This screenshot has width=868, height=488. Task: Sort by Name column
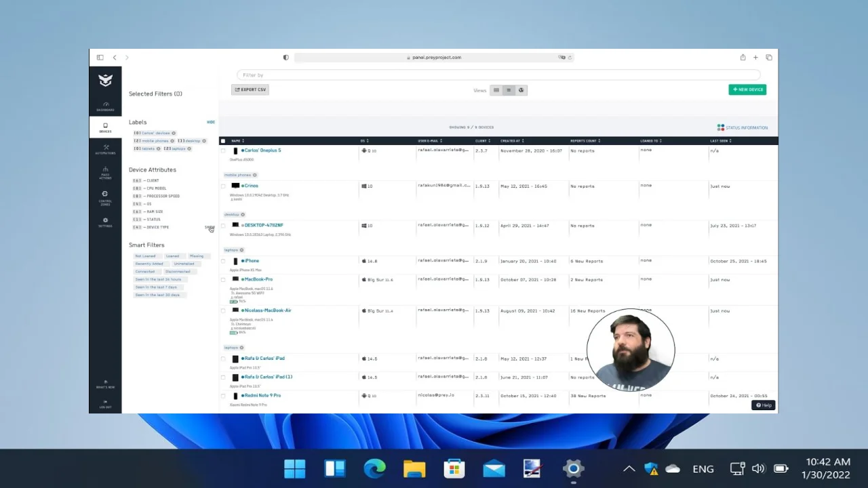point(237,141)
